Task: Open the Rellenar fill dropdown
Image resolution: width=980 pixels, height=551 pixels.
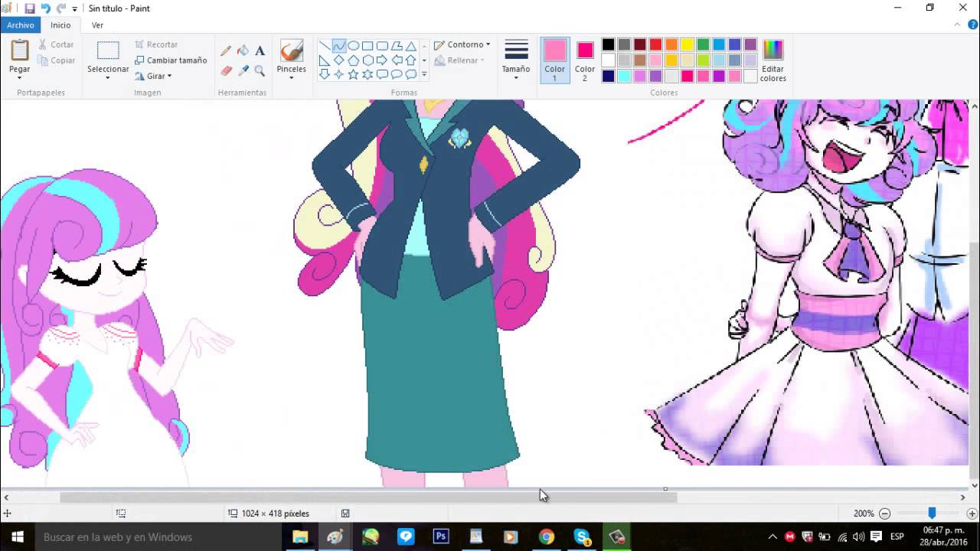Action: 459,60
